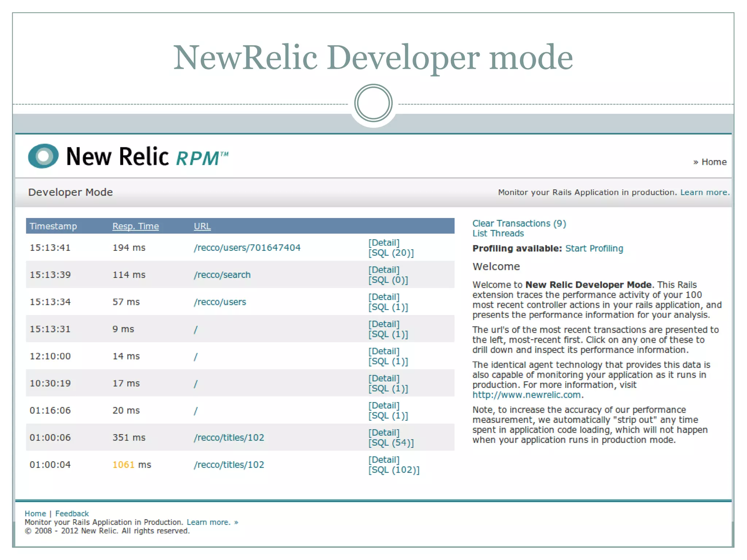This screenshot has height=560, width=747.
Task: Open the List Threads link
Action: [x=498, y=233]
